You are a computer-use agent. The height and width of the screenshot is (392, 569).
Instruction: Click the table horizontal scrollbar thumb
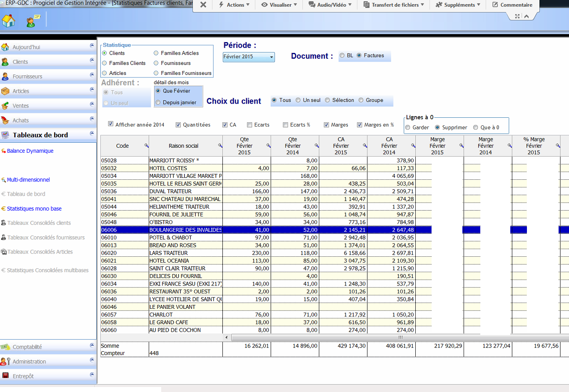point(400,337)
